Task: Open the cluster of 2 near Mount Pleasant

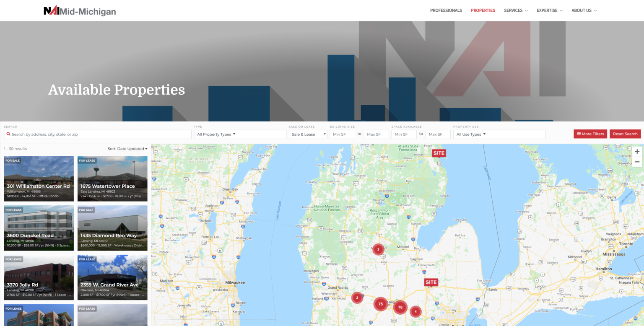Action: tap(378, 249)
